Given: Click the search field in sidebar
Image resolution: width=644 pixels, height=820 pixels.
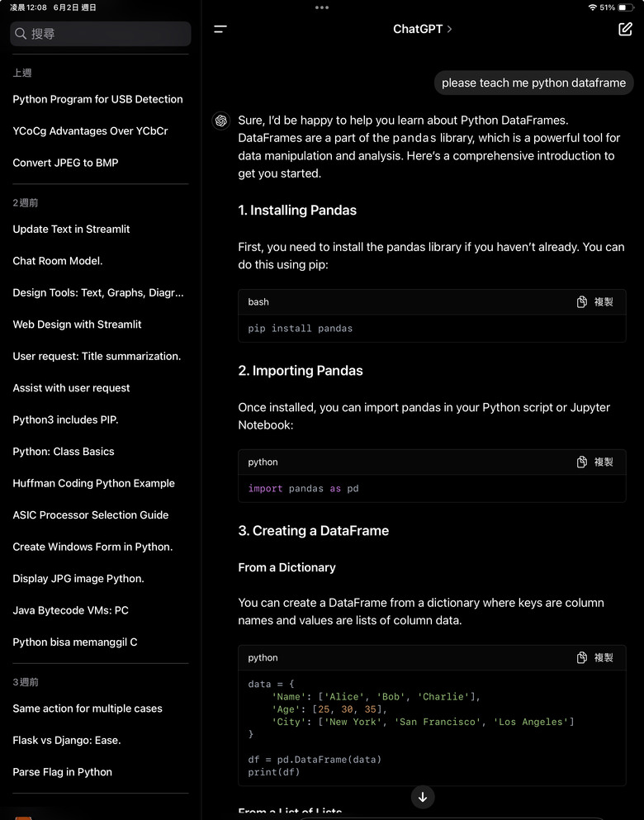Looking at the screenshot, I should pyautogui.click(x=101, y=34).
